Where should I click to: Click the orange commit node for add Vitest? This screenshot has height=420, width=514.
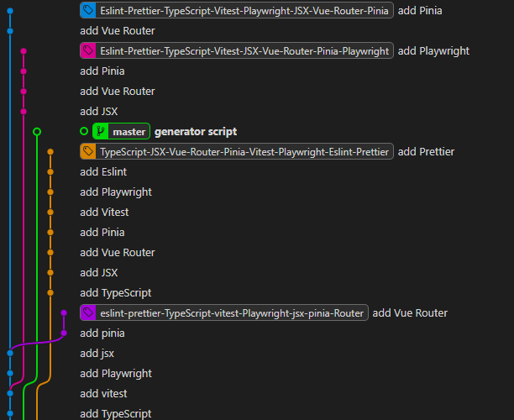click(x=50, y=213)
